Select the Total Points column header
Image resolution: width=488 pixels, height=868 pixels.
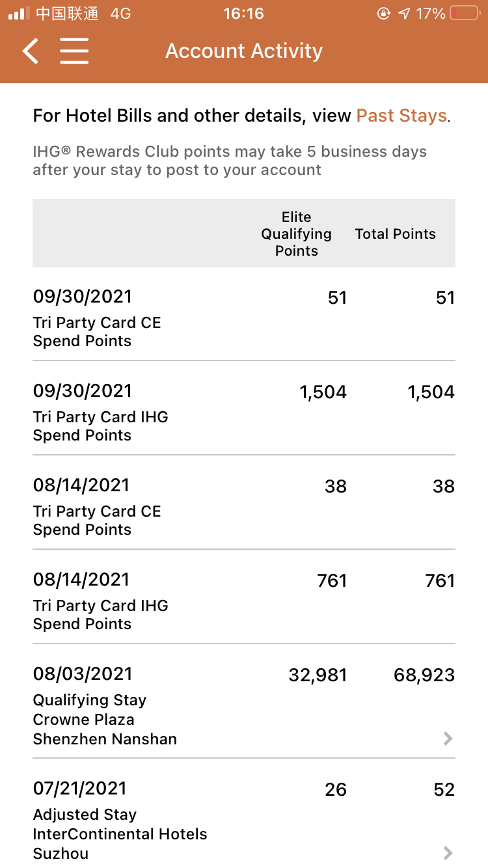[x=396, y=234]
